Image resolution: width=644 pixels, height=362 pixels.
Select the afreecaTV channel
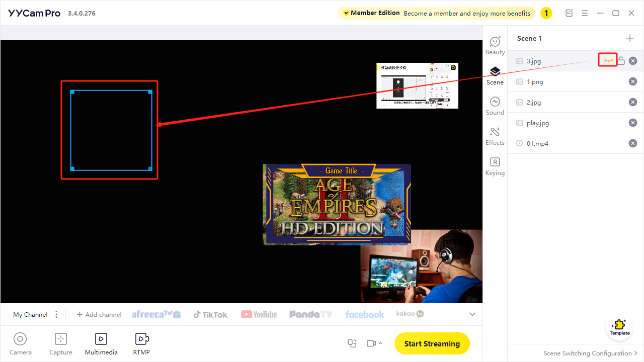click(x=156, y=314)
